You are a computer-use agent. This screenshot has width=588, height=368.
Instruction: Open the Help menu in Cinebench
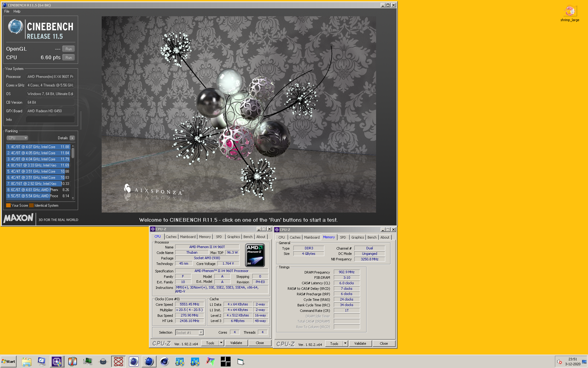(x=17, y=11)
